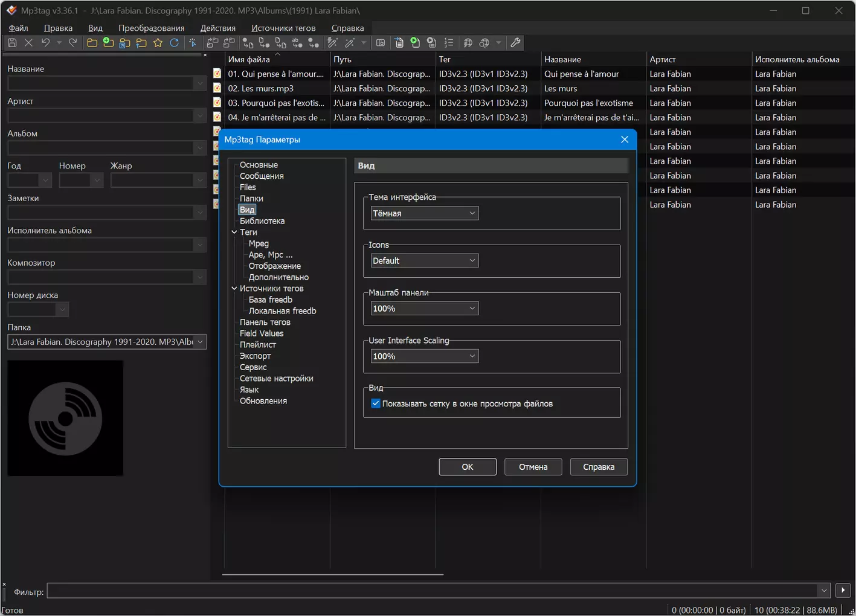The width and height of the screenshot is (856, 616).
Task: Open the 'Папка' path dropdown in tag panel
Action: pyautogui.click(x=200, y=342)
